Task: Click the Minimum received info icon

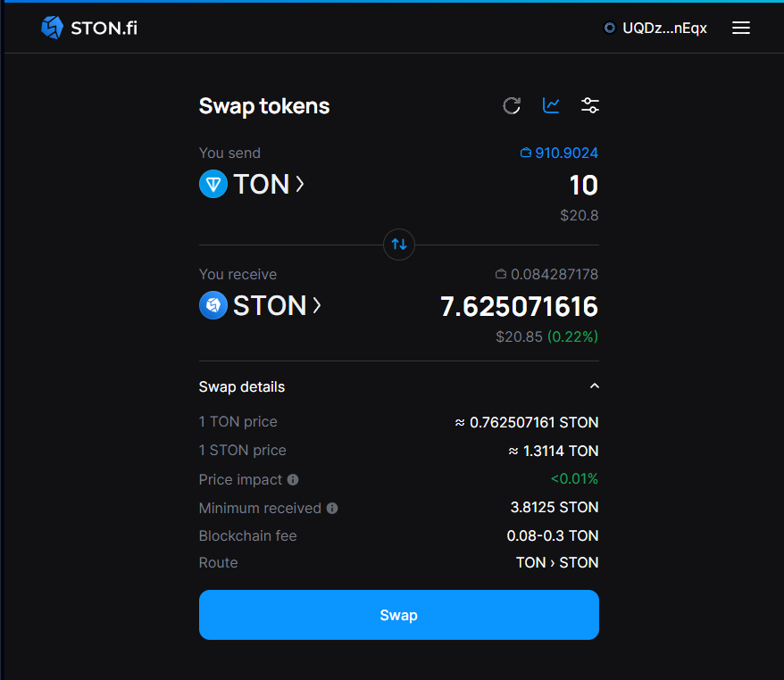Action: [x=332, y=509]
